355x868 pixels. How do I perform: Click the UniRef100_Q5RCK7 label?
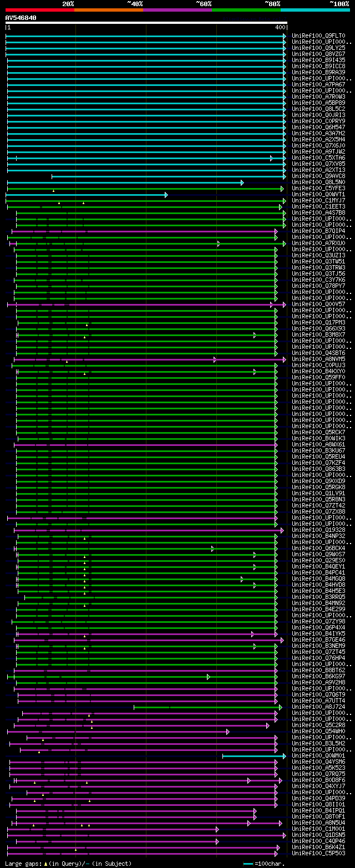(318, 433)
